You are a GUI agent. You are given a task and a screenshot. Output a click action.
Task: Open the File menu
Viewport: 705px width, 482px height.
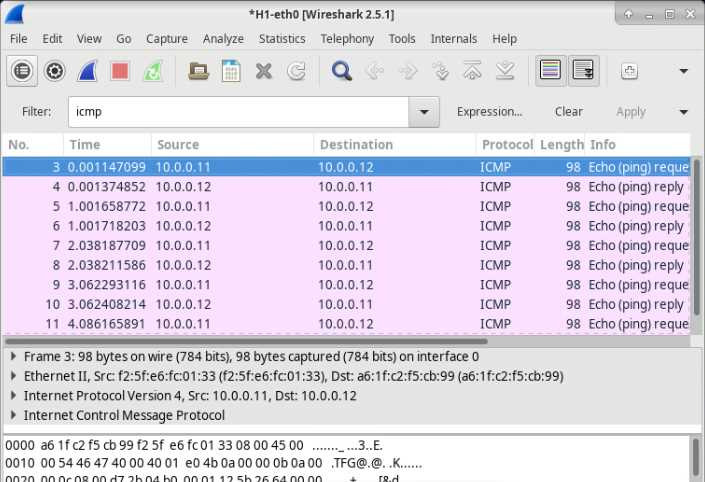(x=18, y=39)
